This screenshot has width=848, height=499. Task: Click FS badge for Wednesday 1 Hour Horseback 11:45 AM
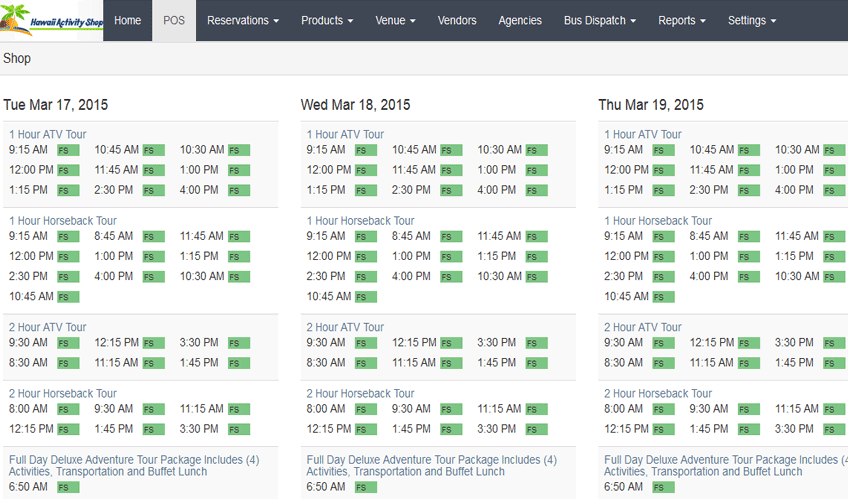click(x=537, y=237)
